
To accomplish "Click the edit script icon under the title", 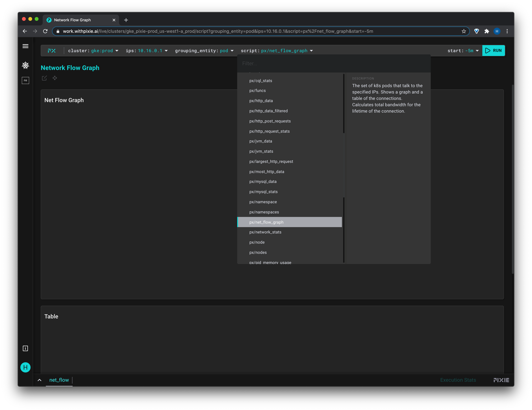I will click(44, 78).
